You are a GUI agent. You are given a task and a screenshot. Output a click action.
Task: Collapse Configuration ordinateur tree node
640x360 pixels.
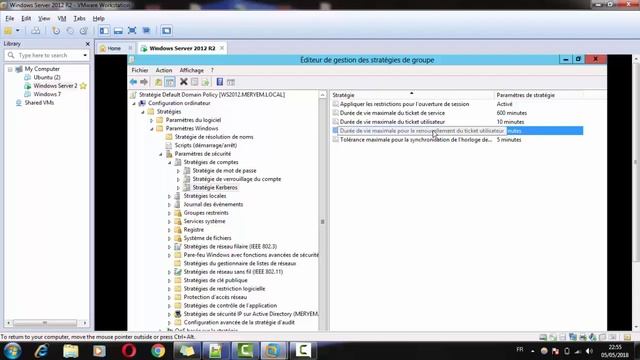pos(134,103)
